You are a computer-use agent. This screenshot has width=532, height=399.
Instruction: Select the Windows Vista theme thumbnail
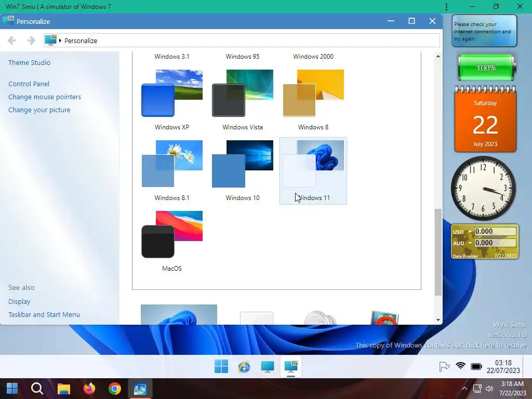pos(243,94)
